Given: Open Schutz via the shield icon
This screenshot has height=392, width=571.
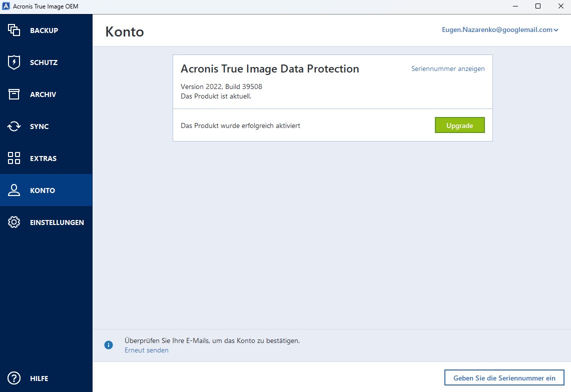Looking at the screenshot, I should pos(14,62).
